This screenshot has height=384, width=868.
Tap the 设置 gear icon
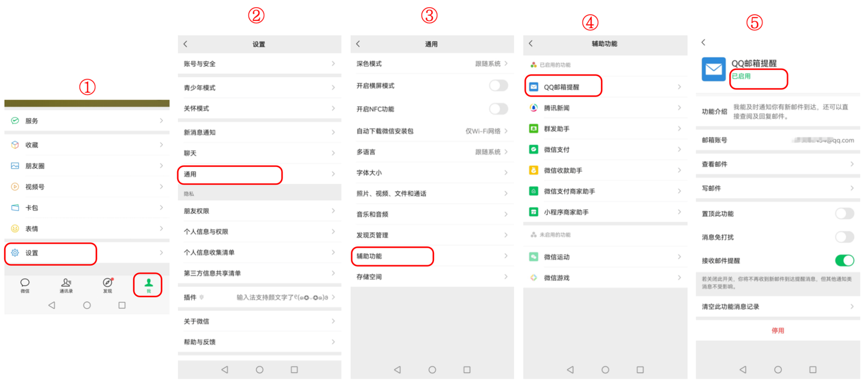[x=15, y=253]
